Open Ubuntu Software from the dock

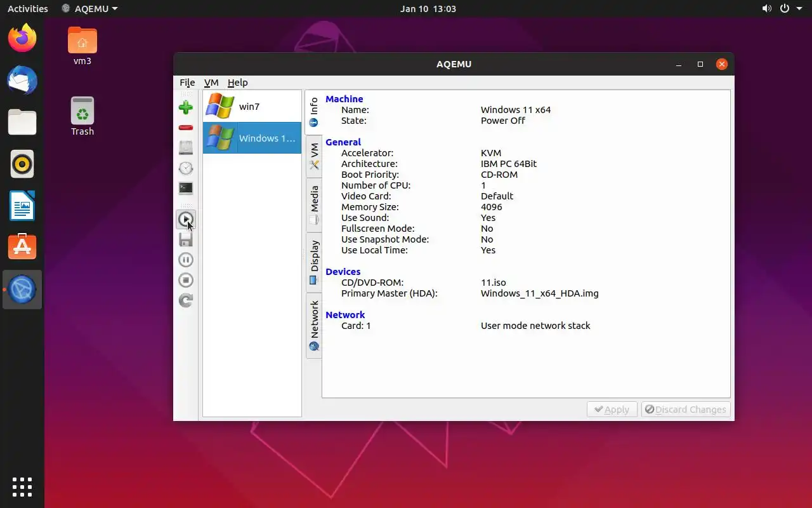coord(22,248)
